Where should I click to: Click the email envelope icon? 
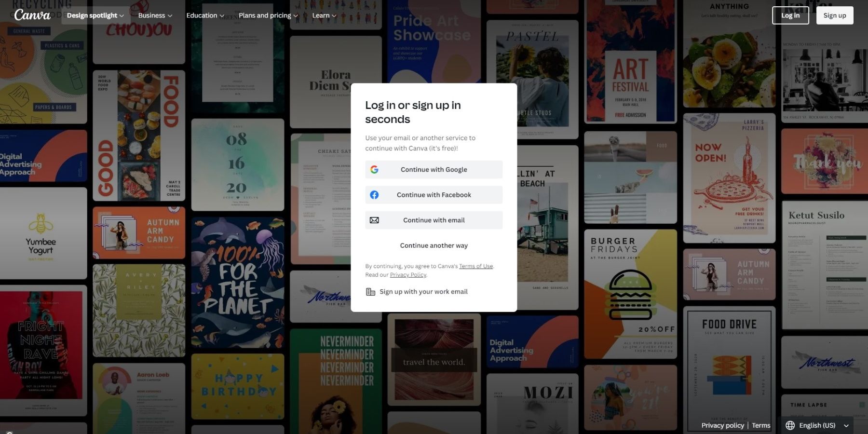click(x=374, y=220)
